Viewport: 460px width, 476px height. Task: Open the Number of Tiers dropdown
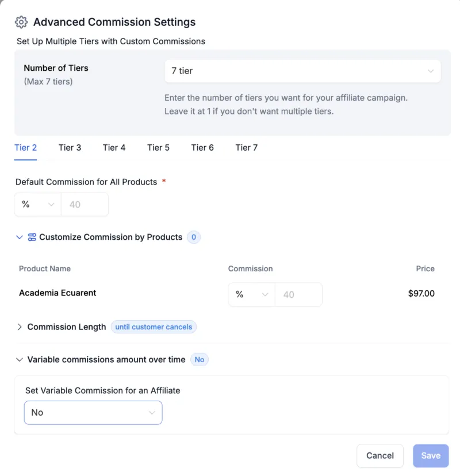pos(302,71)
